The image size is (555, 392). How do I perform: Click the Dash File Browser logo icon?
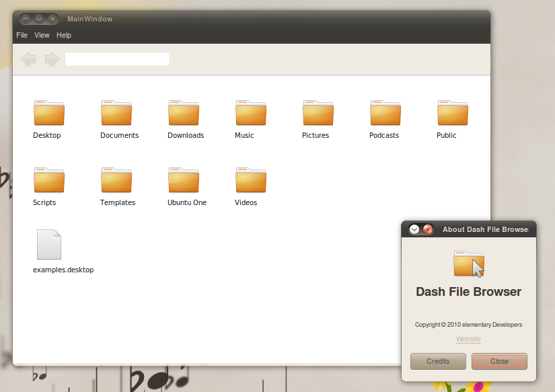point(468,264)
